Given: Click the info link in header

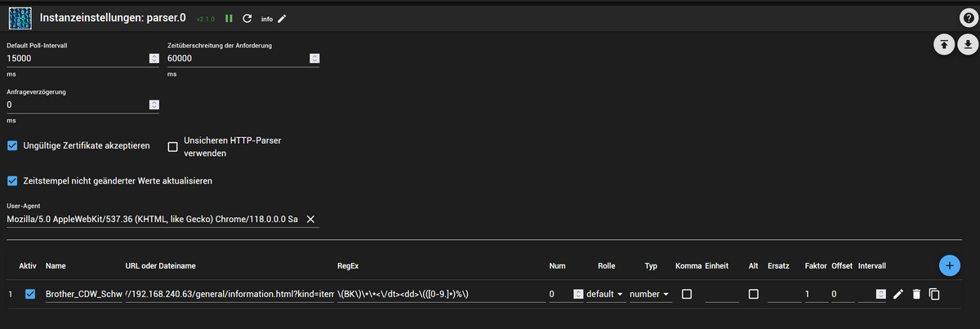Looking at the screenshot, I should click(x=267, y=19).
